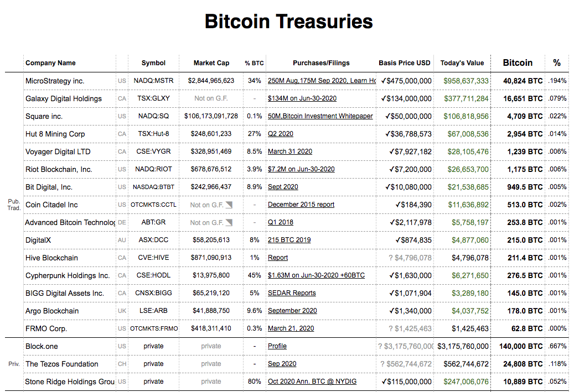Viewport: 574px width, 392px height.
Task: Select the FRMO Corp. company name
Action: coord(46,329)
